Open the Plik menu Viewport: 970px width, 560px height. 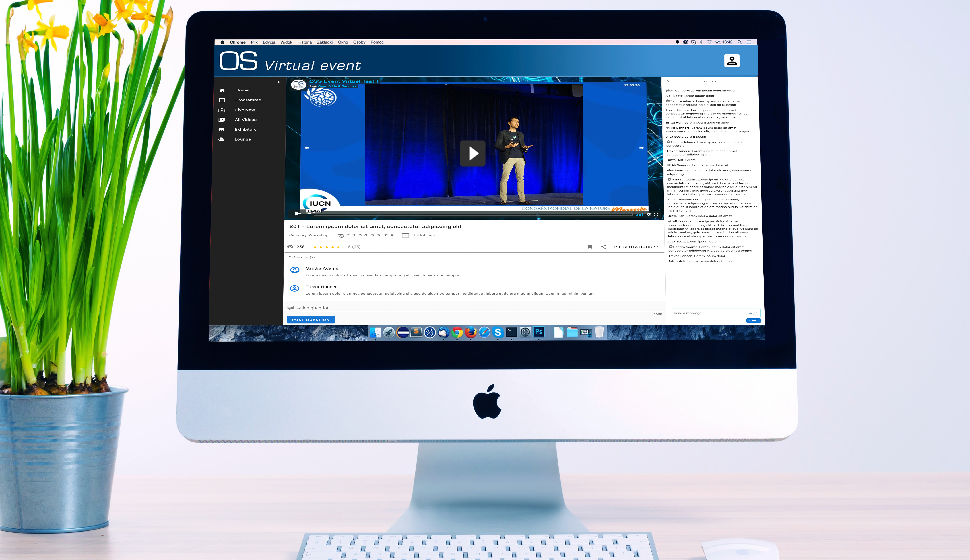tap(254, 42)
